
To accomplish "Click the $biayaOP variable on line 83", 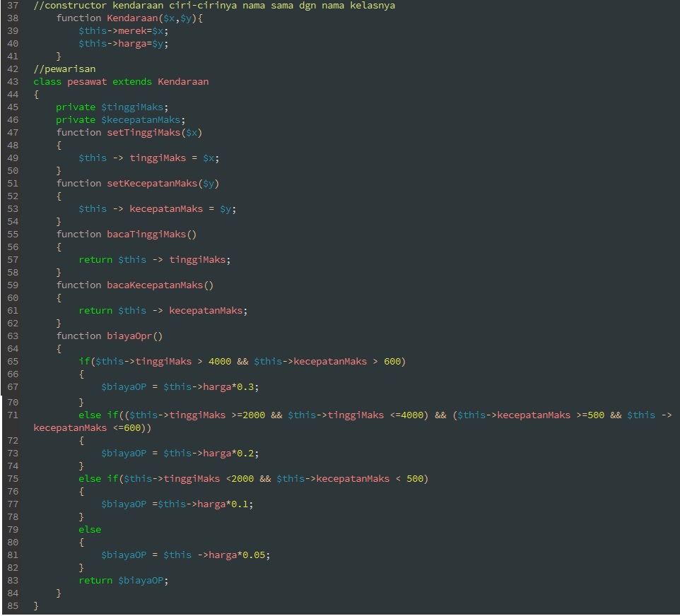I will 141,580.
